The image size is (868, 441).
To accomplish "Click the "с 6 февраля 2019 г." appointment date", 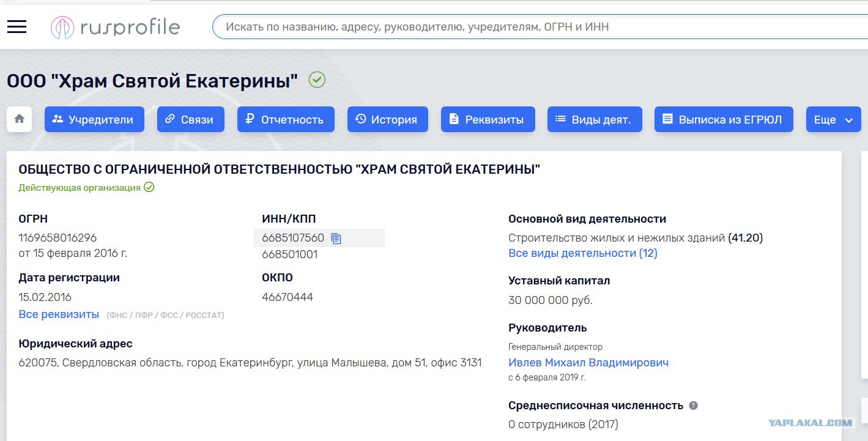I will [x=547, y=377].
